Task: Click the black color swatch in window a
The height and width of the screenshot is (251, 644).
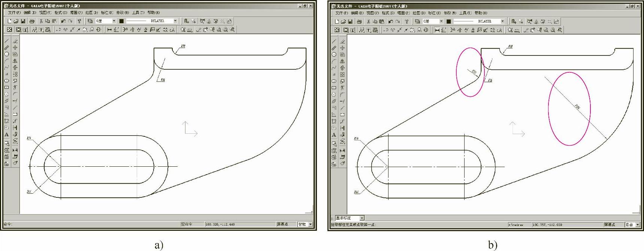Action: 121,21
